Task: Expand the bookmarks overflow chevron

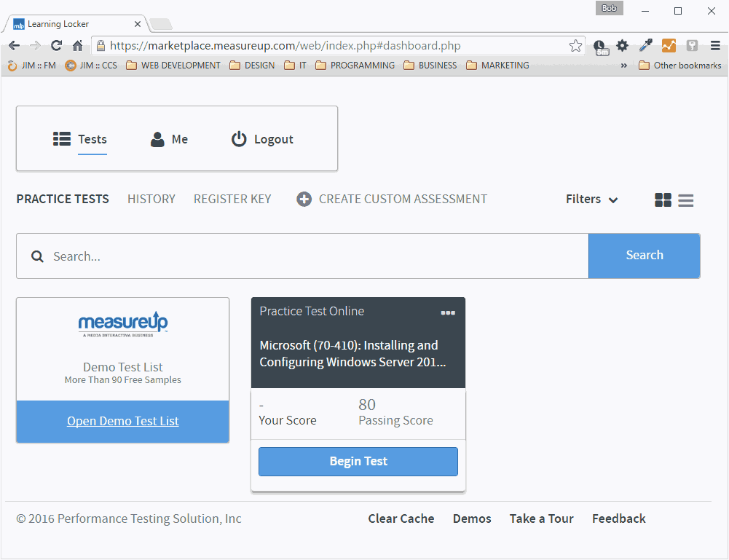Action: coord(624,66)
